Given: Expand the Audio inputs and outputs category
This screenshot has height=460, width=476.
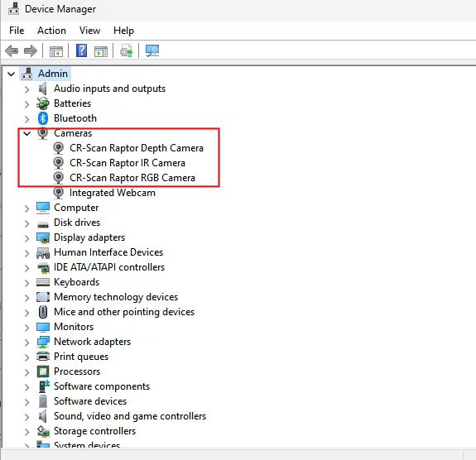Looking at the screenshot, I should click(x=27, y=89).
